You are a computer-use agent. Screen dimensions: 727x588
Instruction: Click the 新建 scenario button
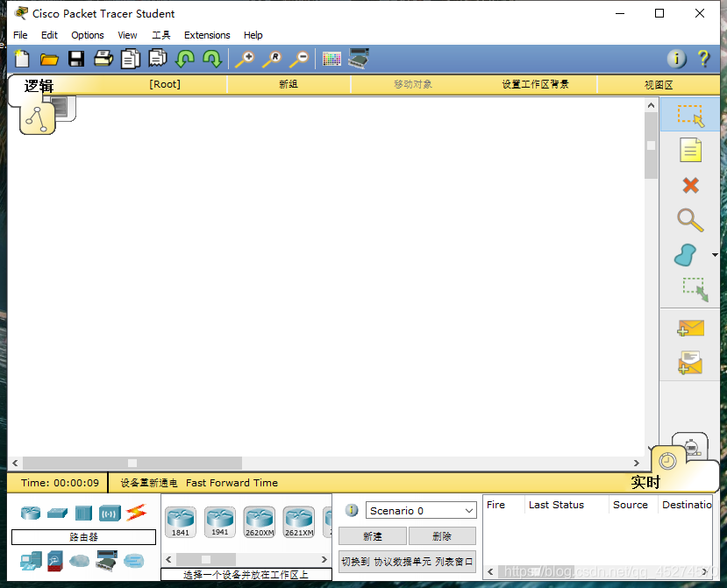[x=373, y=536]
